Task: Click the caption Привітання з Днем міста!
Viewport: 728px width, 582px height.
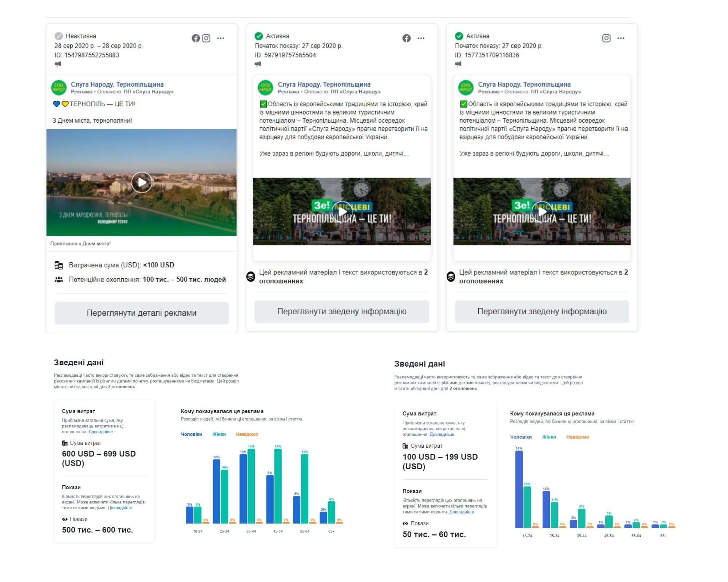Action: pos(80,244)
